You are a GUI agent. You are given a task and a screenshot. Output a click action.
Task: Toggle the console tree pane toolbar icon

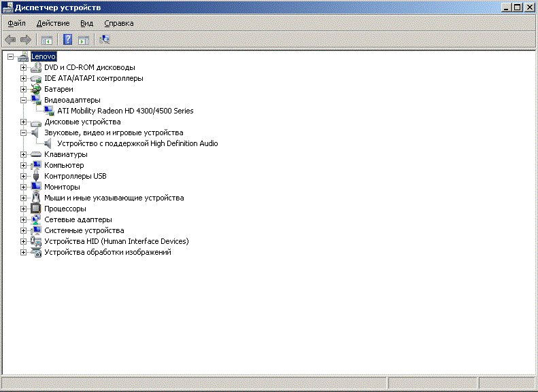[47, 40]
